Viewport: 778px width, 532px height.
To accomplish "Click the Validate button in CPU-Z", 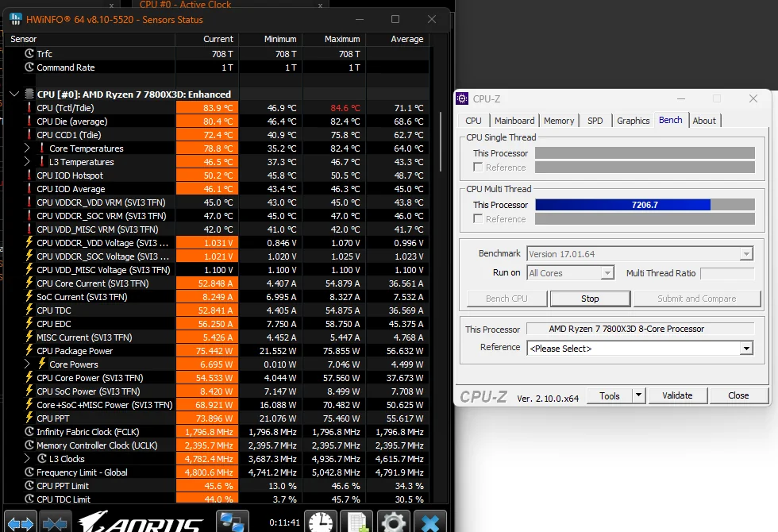I will 677,395.
